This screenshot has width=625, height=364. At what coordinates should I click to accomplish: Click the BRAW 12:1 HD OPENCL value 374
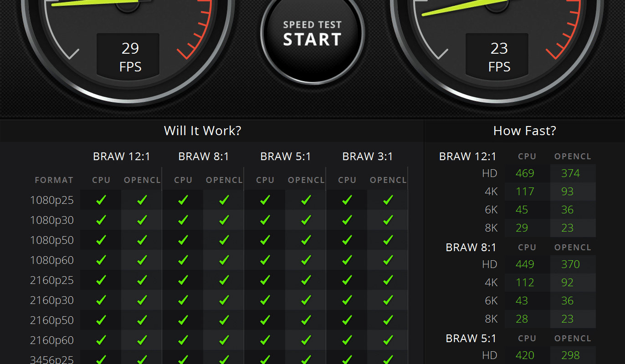[x=570, y=173]
